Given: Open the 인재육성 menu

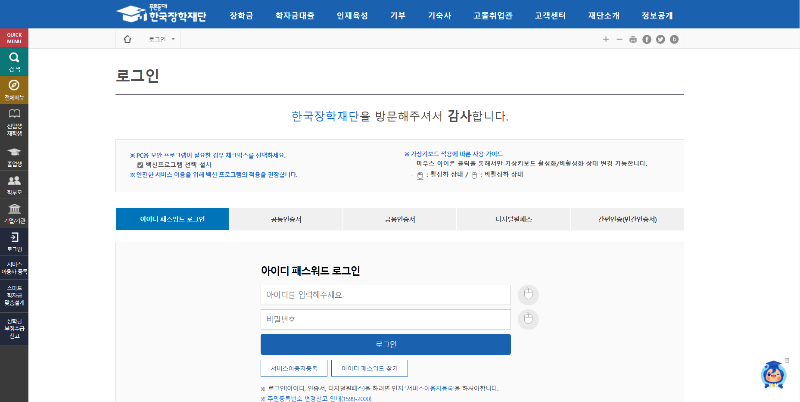Looking at the screenshot, I should tap(352, 15).
